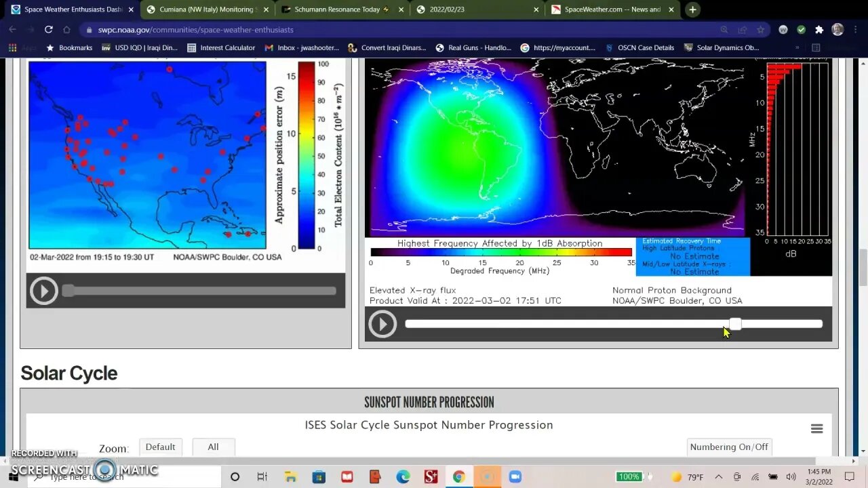
Task: Toggle Numbering On/Off for solar cycle chart
Action: pos(729,447)
